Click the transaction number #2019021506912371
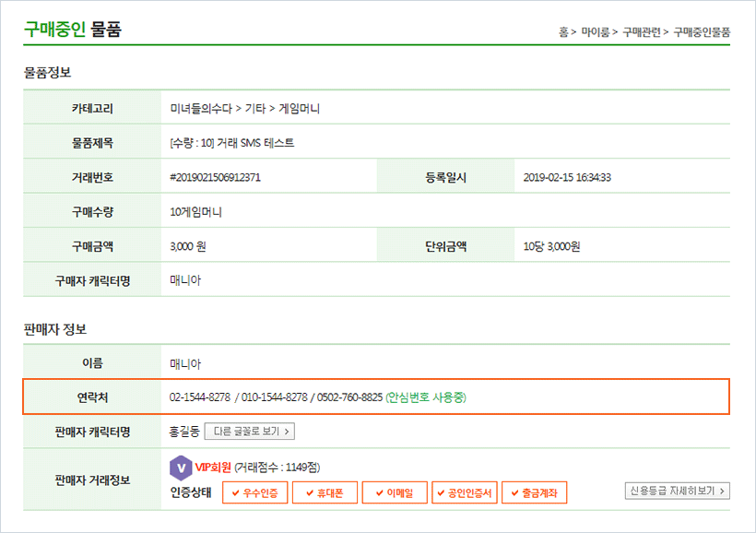Image resolution: width=756 pixels, height=533 pixels. click(215, 177)
